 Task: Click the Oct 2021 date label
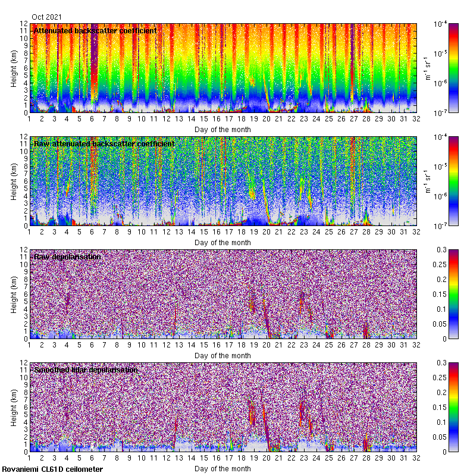coord(46,17)
